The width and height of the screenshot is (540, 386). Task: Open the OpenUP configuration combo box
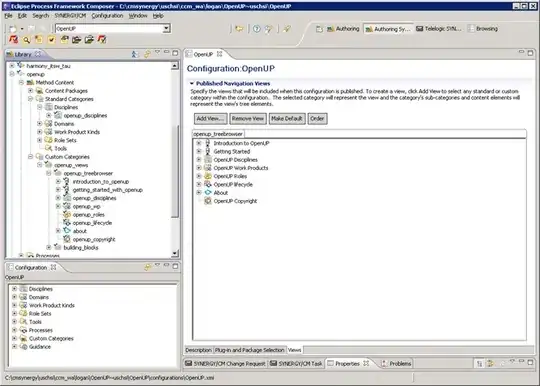(166, 29)
